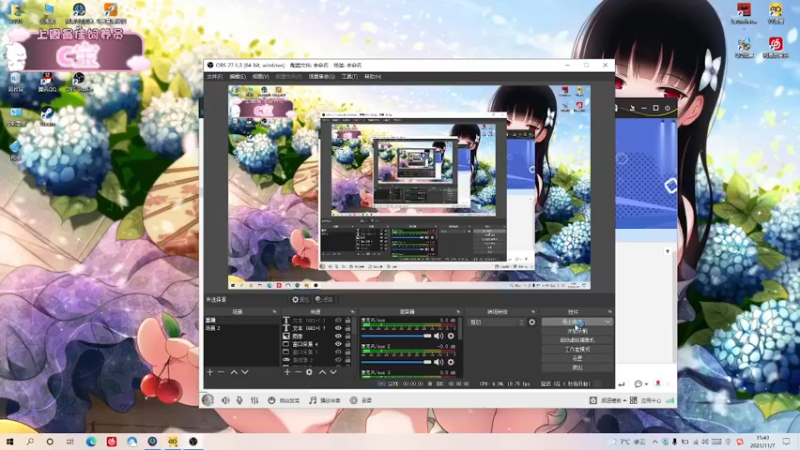This screenshot has height=450, width=800.
Task: Add a new scene with the plus icon
Action: tap(210, 372)
